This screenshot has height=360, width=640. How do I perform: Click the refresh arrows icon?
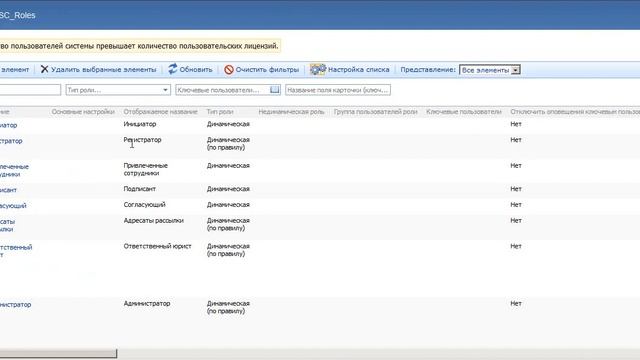pyautogui.click(x=173, y=69)
